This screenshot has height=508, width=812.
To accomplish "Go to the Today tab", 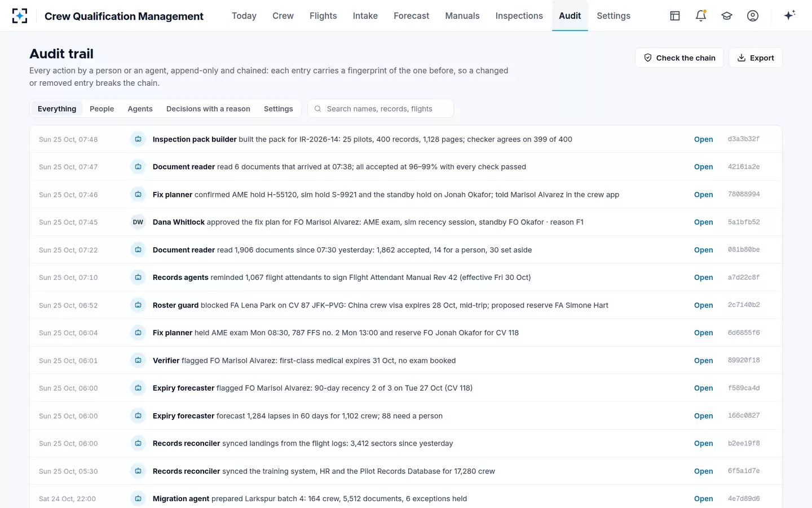I will (244, 16).
